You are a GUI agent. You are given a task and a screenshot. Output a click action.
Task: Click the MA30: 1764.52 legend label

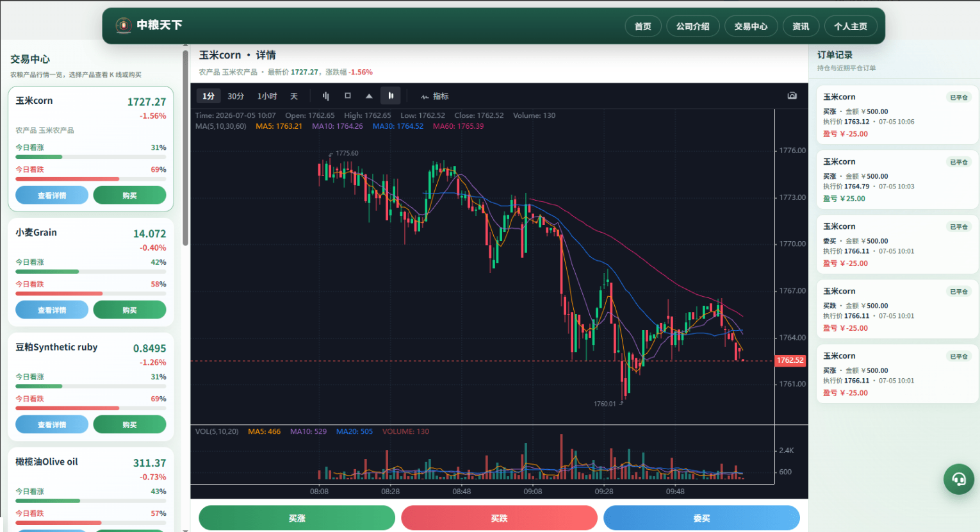point(398,126)
